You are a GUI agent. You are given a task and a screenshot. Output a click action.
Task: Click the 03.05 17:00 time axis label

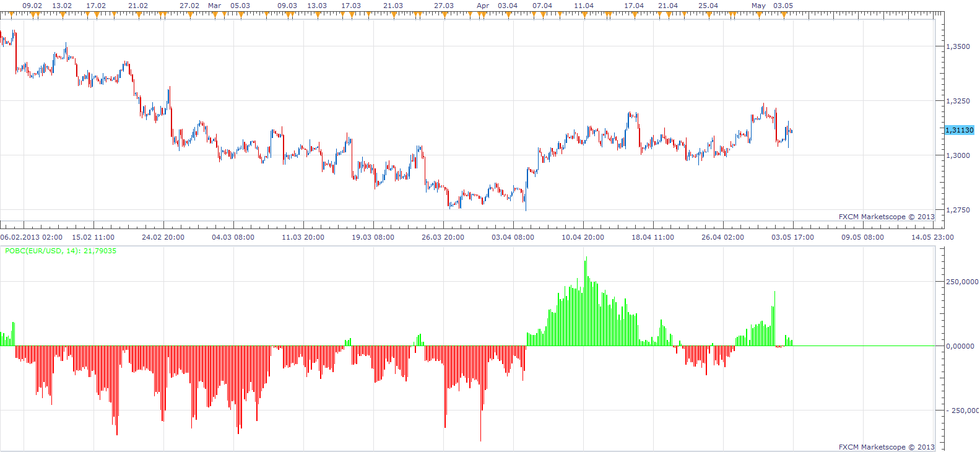tap(793, 237)
